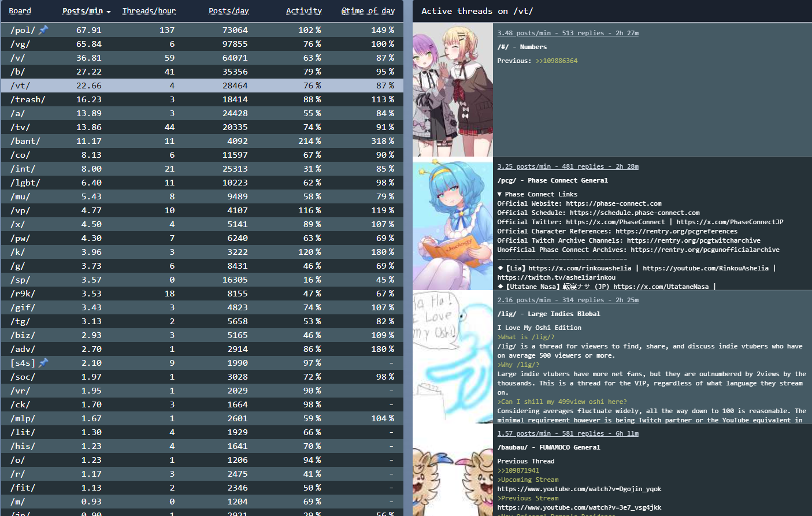The height and width of the screenshot is (516, 812).
Task: Select the highlighted /vt/ board row
Action: 202,86
